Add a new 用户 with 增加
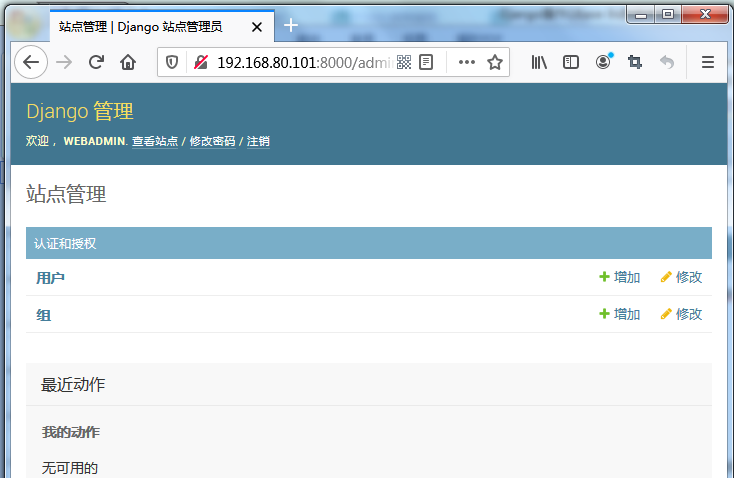Image resolution: width=734 pixels, height=478 pixels. [x=619, y=277]
